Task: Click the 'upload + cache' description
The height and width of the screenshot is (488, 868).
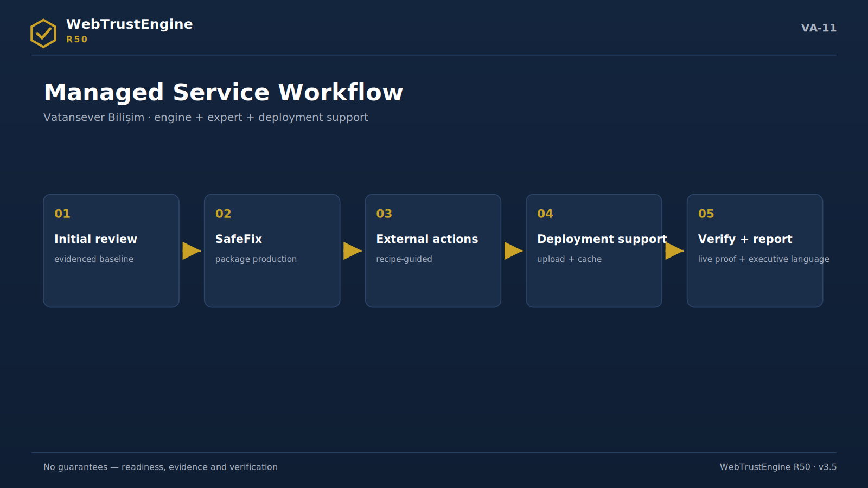Action: point(570,259)
